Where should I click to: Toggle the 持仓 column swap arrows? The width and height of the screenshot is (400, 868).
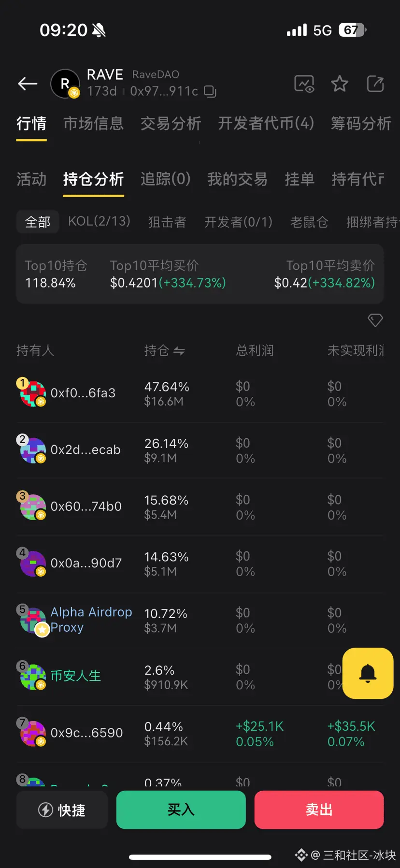(179, 351)
